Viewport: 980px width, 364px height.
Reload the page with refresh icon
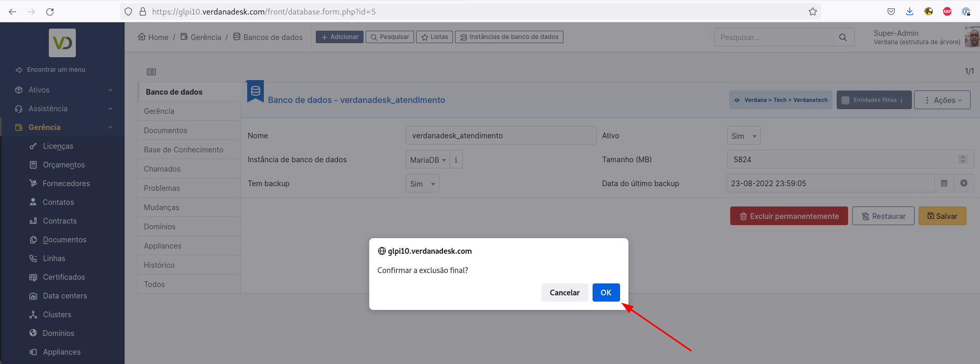click(x=50, y=11)
